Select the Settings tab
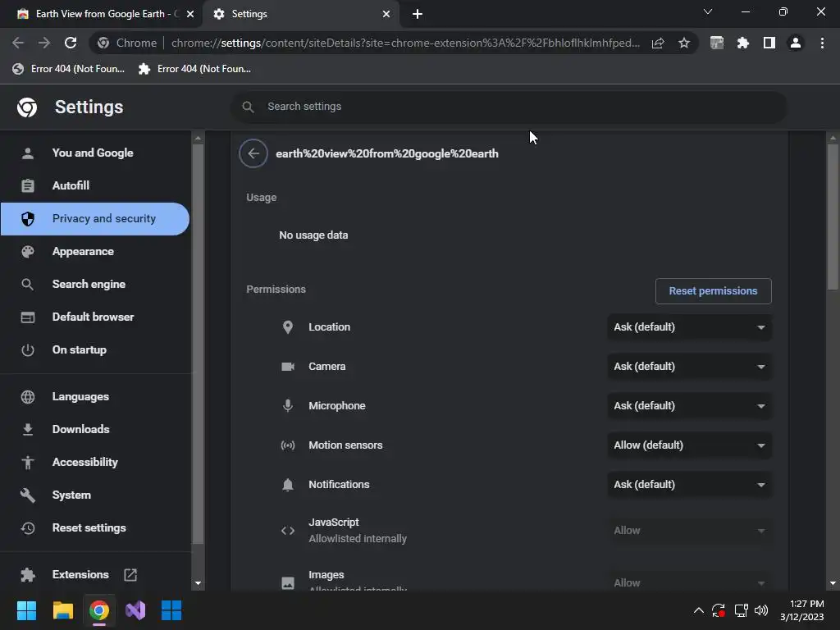The height and width of the screenshot is (630, 840). click(300, 14)
